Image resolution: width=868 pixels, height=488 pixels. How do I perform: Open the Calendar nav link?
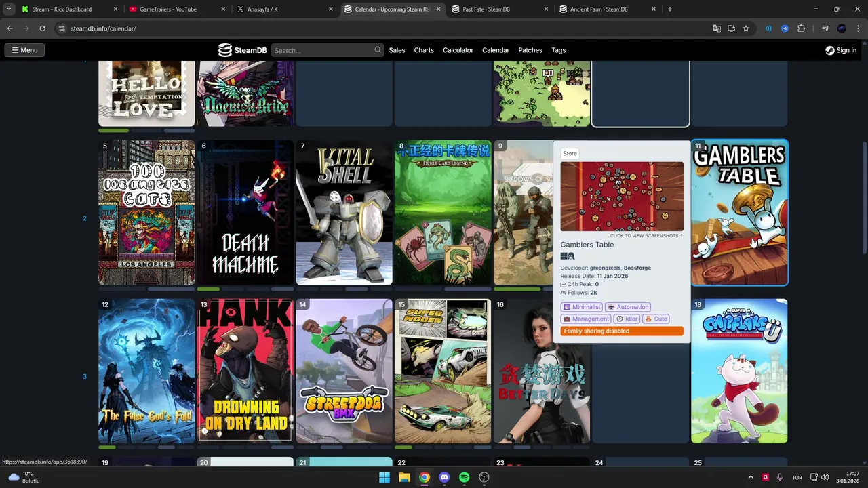(x=496, y=50)
